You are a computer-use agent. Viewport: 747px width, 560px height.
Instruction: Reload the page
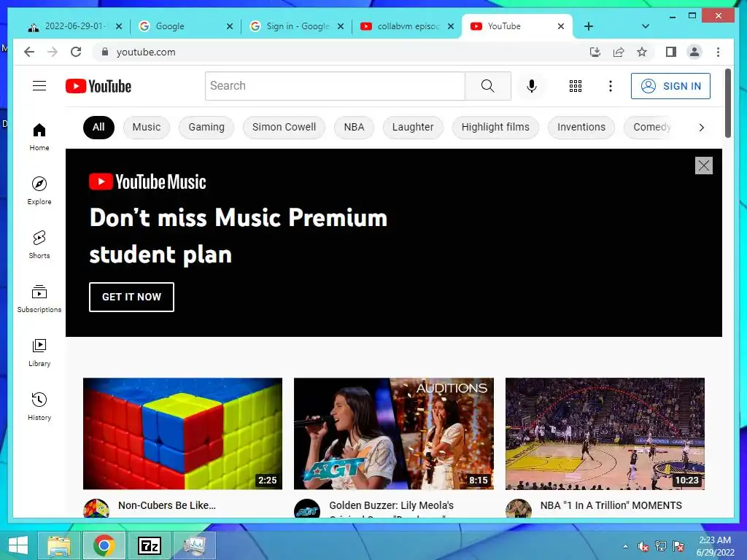[76, 52]
